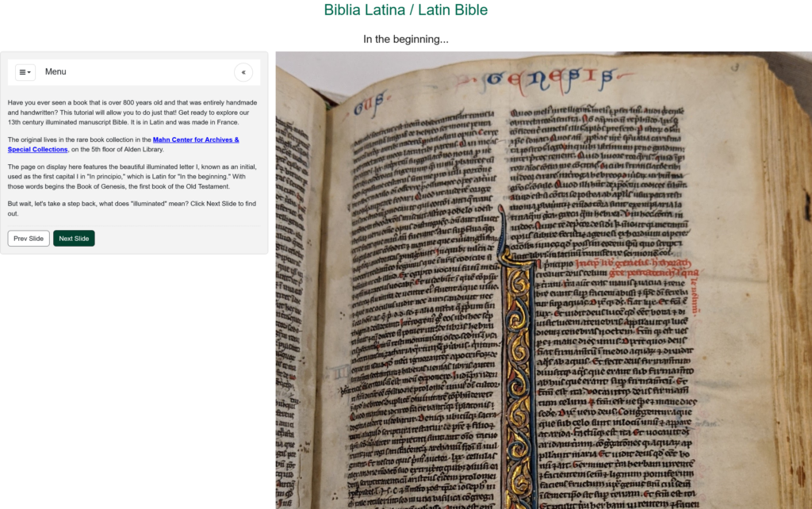812x509 pixels.
Task: Click the "Menu" label in panel header
Action: click(x=56, y=72)
